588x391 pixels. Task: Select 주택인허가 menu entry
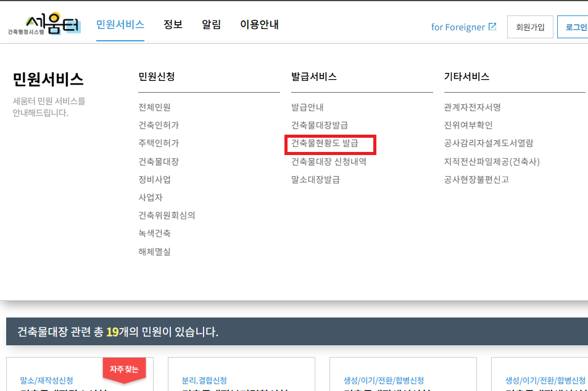(159, 143)
